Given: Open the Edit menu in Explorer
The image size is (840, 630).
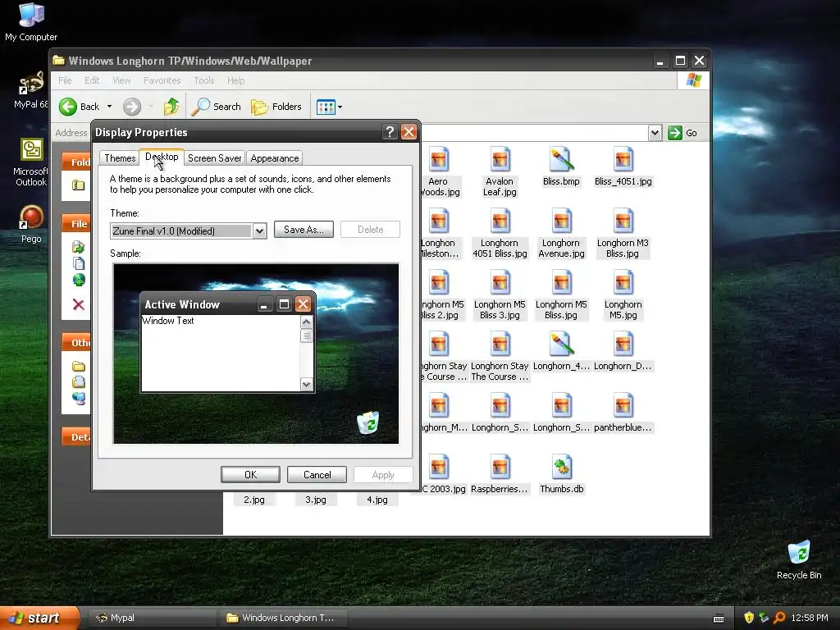Looking at the screenshot, I should [x=92, y=80].
